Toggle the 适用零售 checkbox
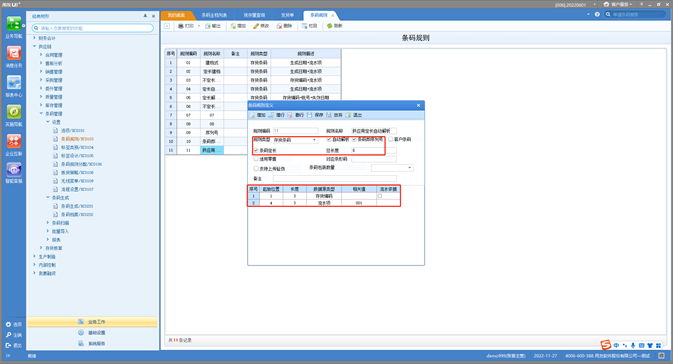Viewport: 673px width, 364px height. coord(256,159)
